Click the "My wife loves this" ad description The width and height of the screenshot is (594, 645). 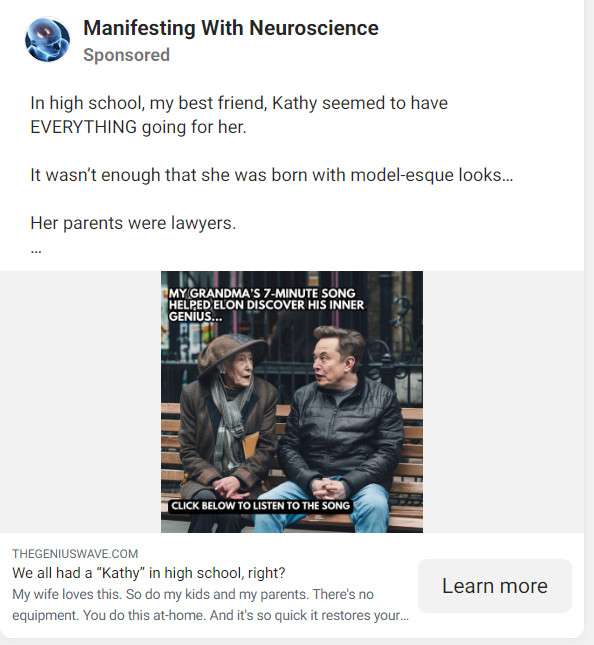point(210,605)
